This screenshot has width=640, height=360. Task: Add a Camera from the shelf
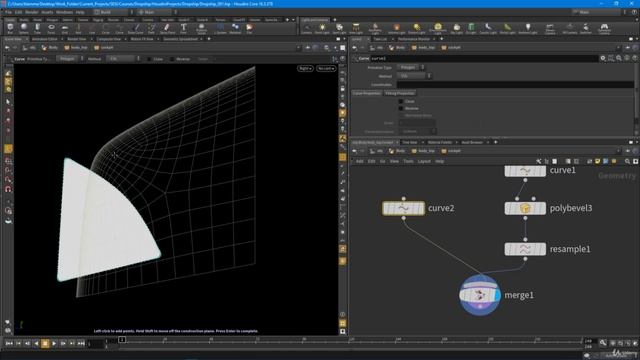tap(306, 29)
